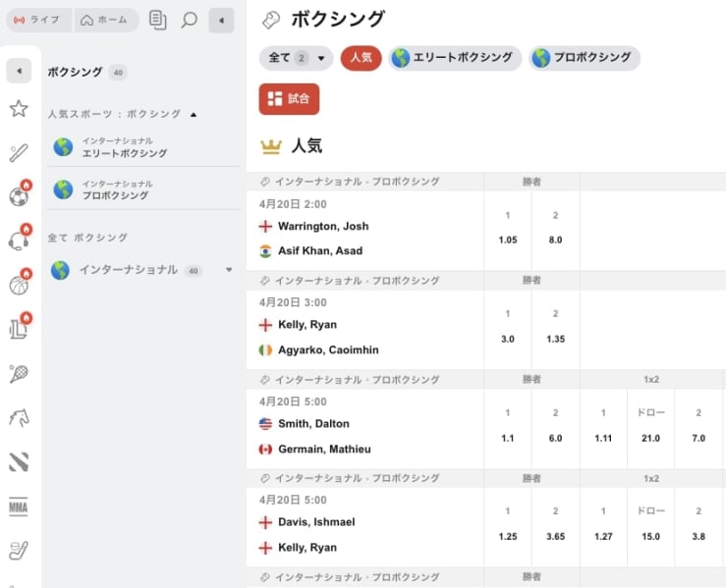Select the 人気 filter chip
The height and width of the screenshot is (588, 726).
click(x=362, y=58)
